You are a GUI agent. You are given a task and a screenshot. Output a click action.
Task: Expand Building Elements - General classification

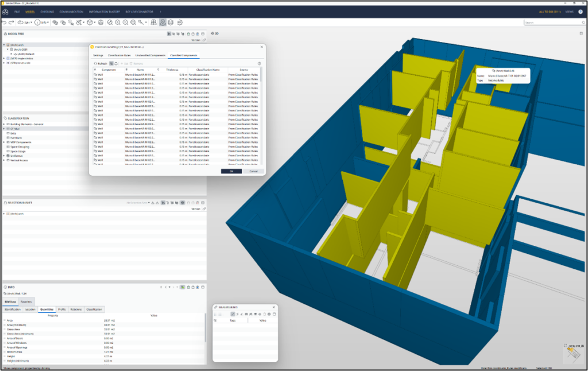click(4, 124)
